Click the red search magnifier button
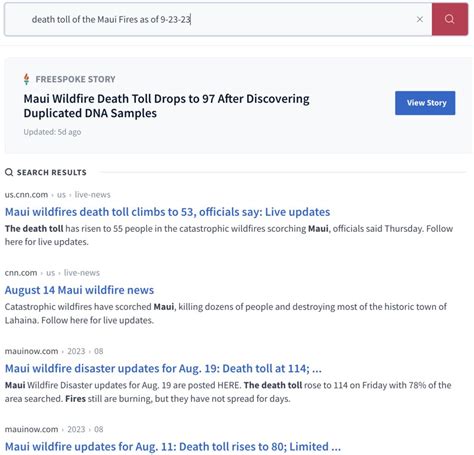 click(450, 19)
